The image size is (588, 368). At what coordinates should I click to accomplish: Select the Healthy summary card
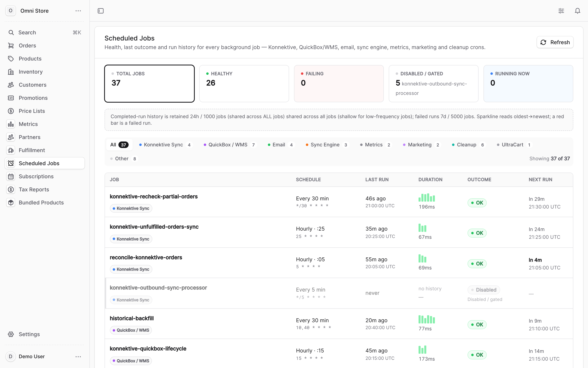point(244,83)
